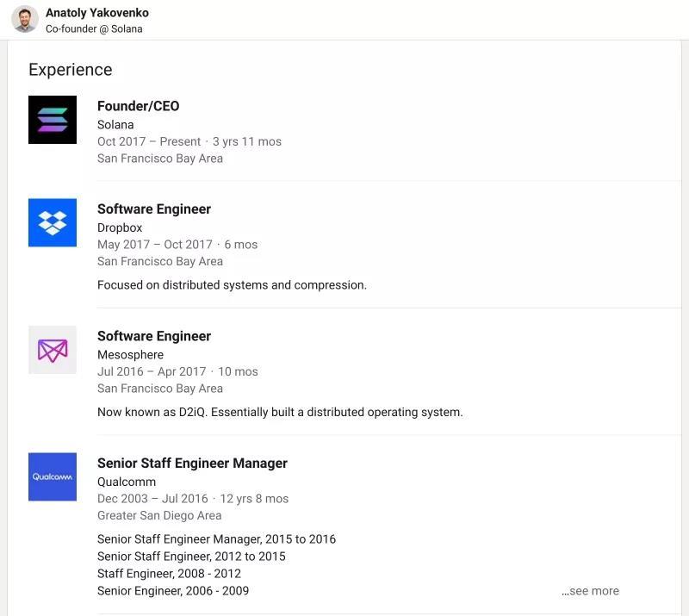Screen dimensions: 689x616
Task: Select the Dropbox company name
Action: 120,227
